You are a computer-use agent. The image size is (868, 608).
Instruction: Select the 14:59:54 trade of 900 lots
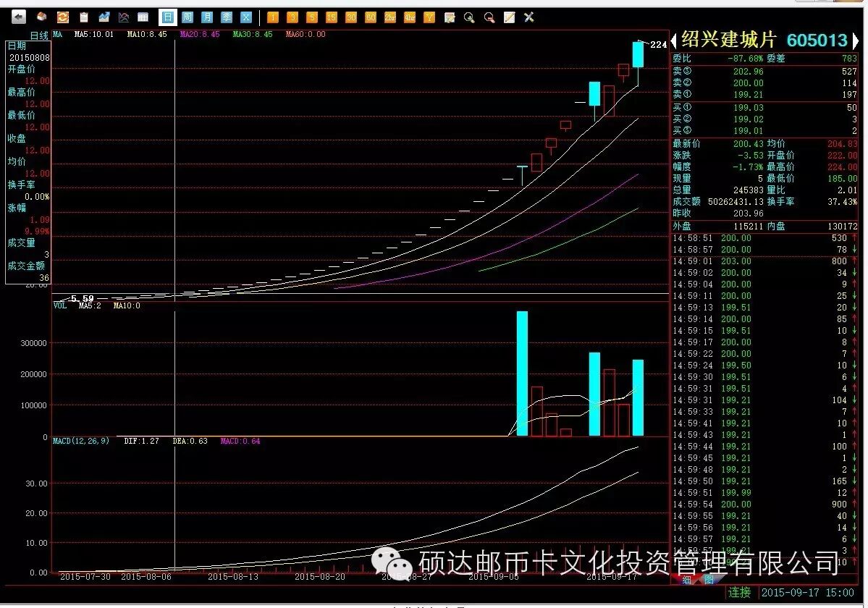click(x=764, y=504)
